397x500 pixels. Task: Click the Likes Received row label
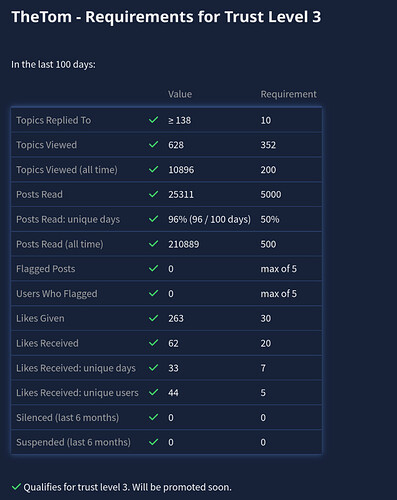[47, 343]
